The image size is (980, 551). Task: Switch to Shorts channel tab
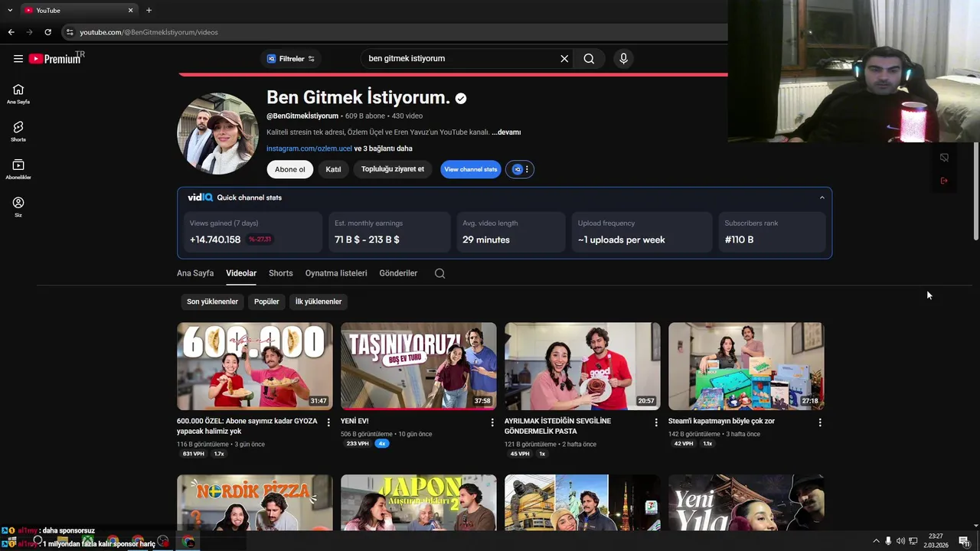pyautogui.click(x=281, y=273)
